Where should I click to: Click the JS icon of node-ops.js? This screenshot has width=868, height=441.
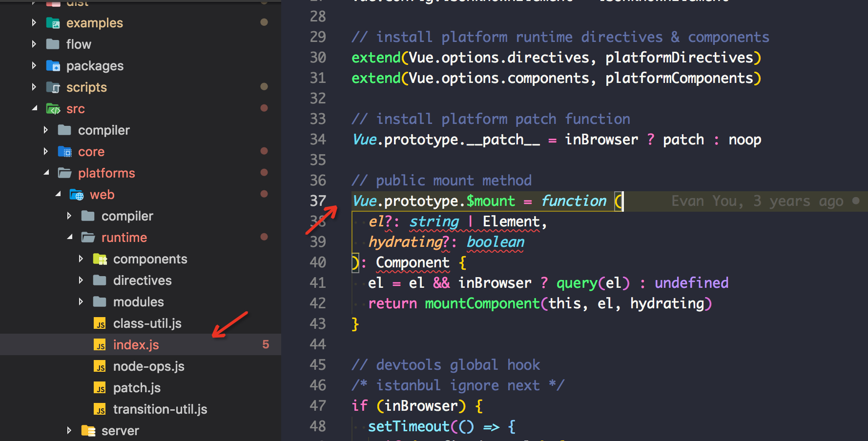[x=100, y=366]
